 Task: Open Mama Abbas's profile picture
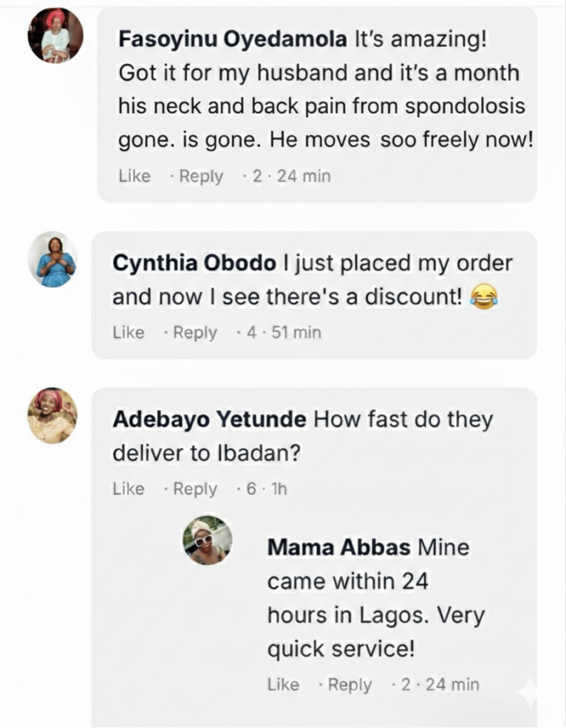(208, 540)
